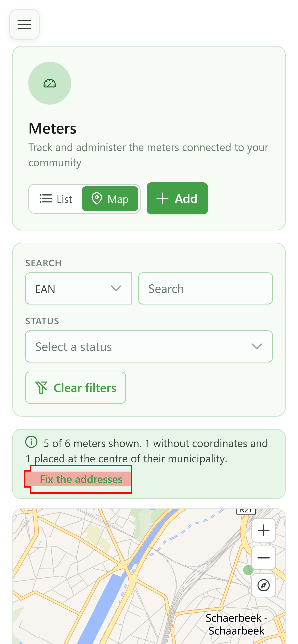The height and width of the screenshot is (644, 298).
Task: Switch to Map view
Action: (110, 199)
